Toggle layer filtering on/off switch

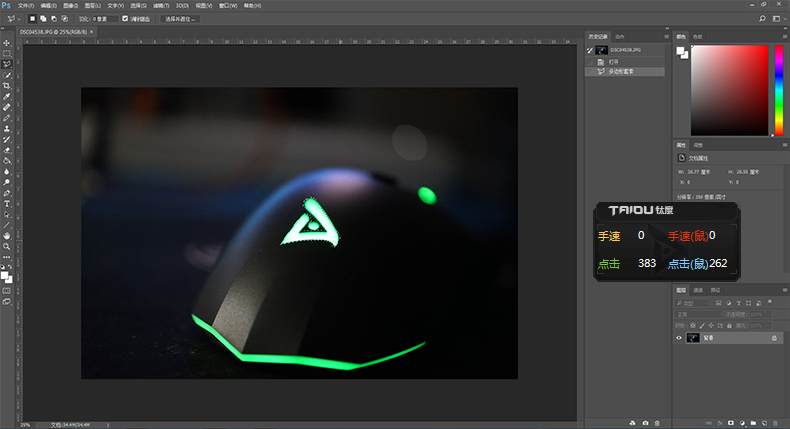[769, 302]
